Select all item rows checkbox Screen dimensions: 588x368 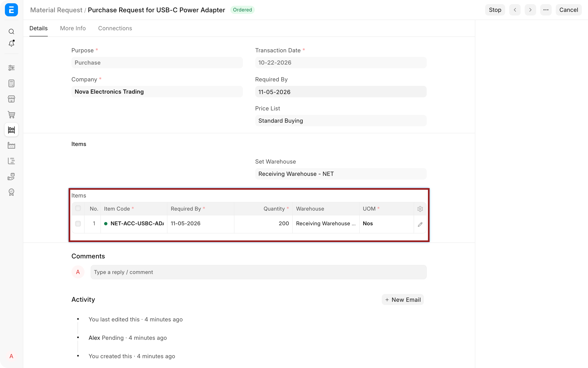[x=78, y=208]
